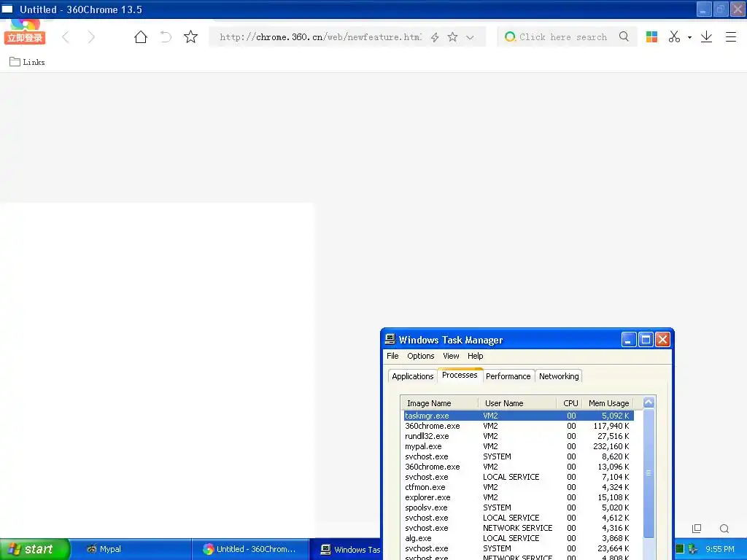Click the 'Click here search' box

click(563, 37)
